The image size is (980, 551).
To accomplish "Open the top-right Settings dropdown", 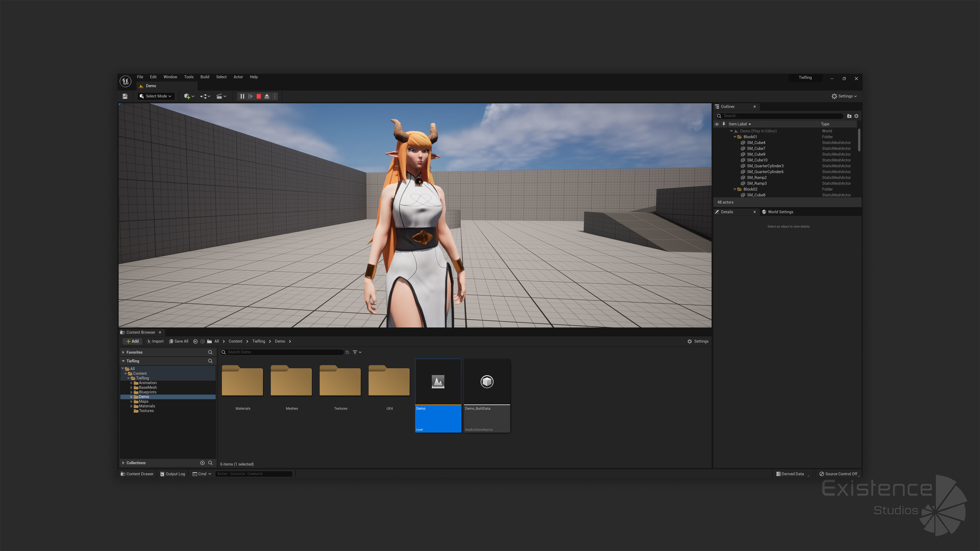I will [x=844, y=96].
